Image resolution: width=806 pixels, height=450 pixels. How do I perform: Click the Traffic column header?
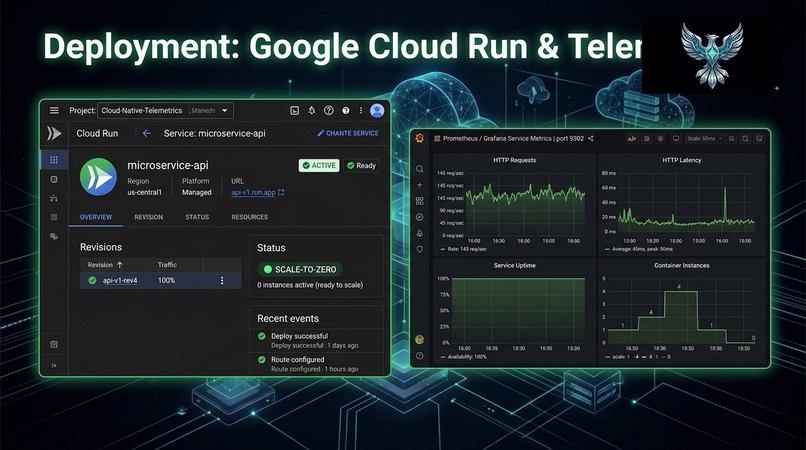coord(167,265)
